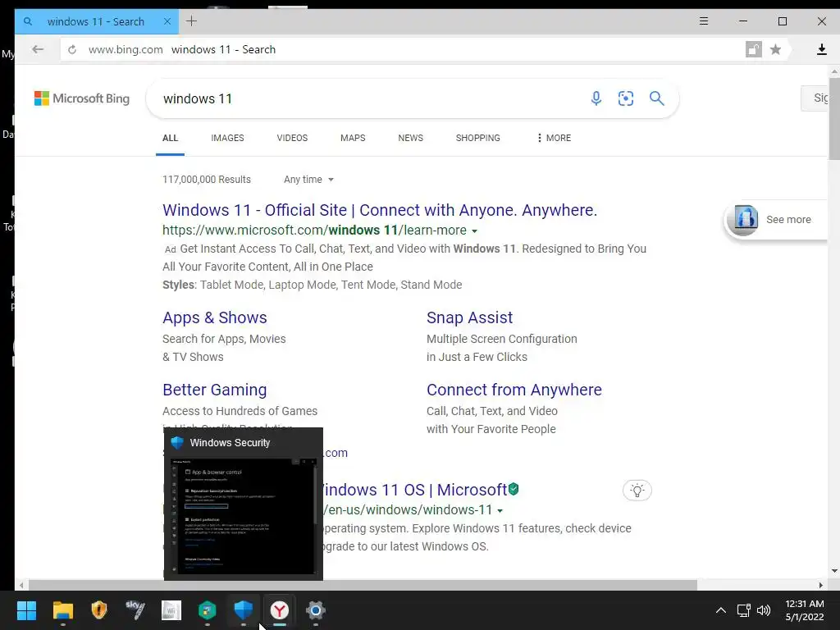
Task: Open the Apps & Shows link
Action: tap(214, 317)
